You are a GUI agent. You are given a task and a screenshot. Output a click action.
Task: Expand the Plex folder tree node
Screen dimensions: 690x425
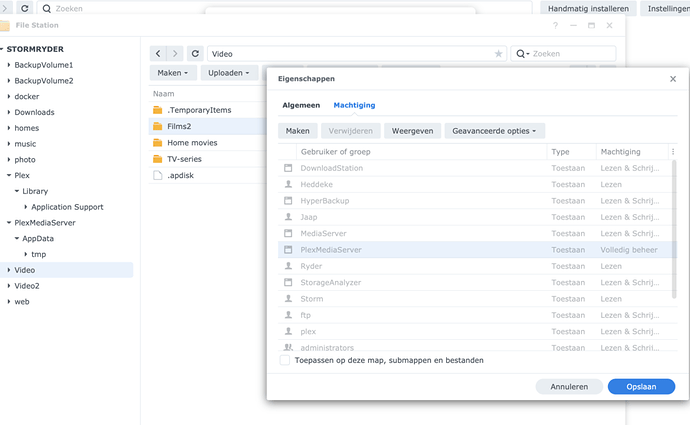(9, 175)
